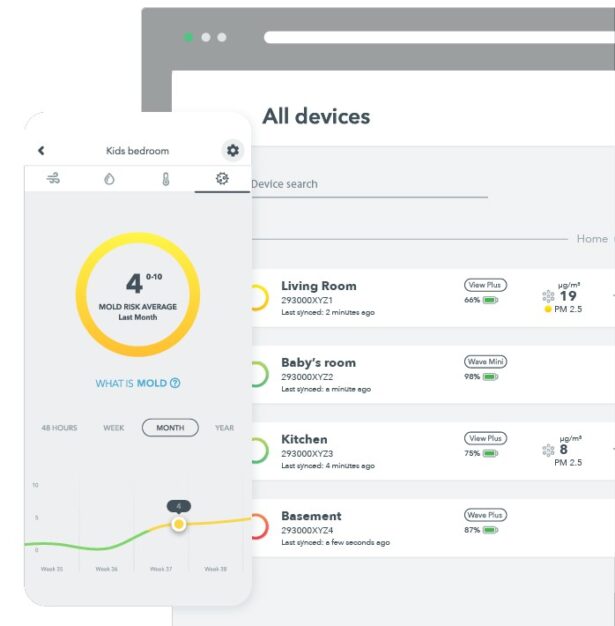
Task: Click the green window control dot
Action: (188, 38)
